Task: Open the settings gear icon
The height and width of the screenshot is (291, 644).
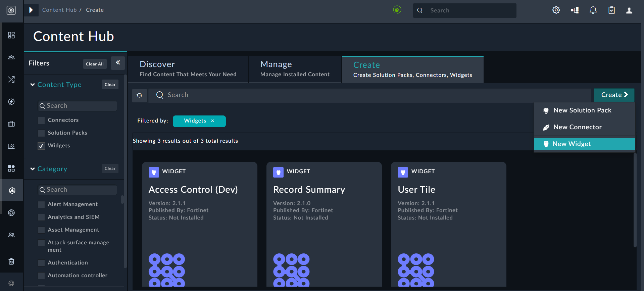Action: tap(556, 10)
